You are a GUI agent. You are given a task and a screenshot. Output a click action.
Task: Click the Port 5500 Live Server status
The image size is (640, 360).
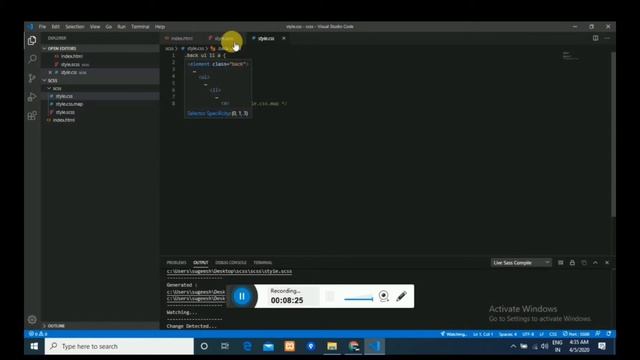coord(576,334)
